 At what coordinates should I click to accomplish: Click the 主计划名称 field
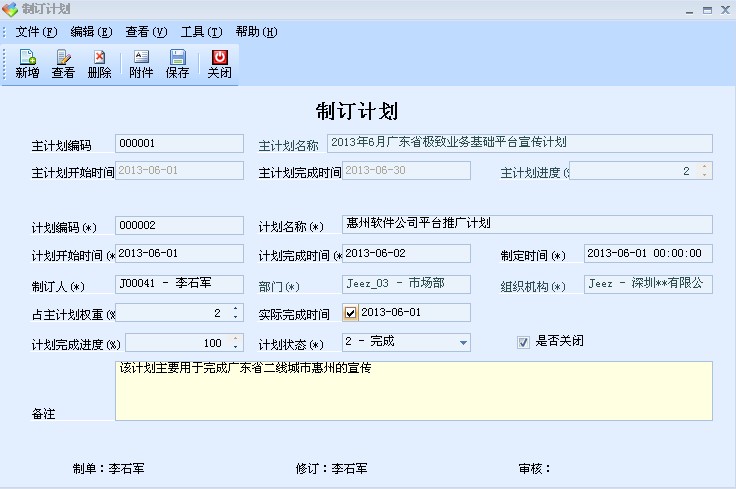(x=520, y=143)
